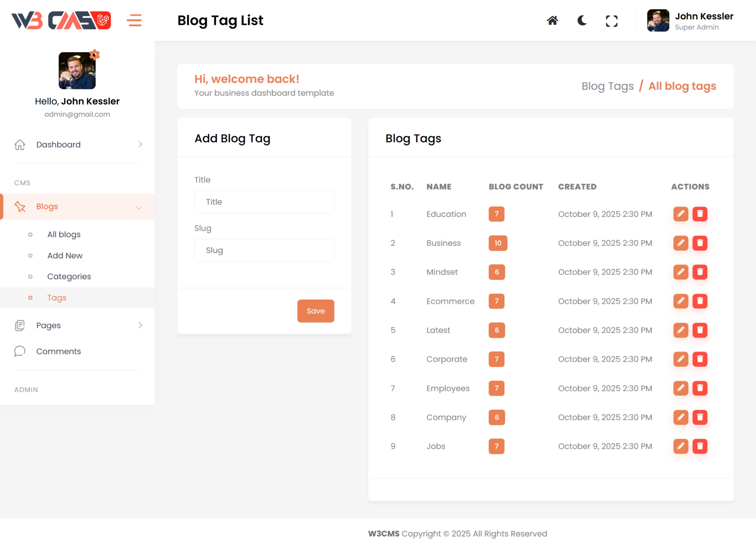Open the Comments sidebar item
Screen dimensions: 756x549
click(58, 351)
